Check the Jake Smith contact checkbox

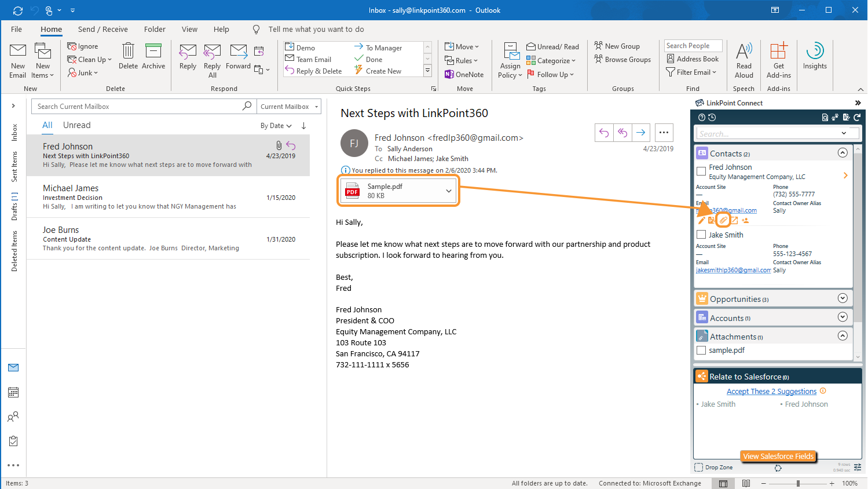[x=701, y=235]
